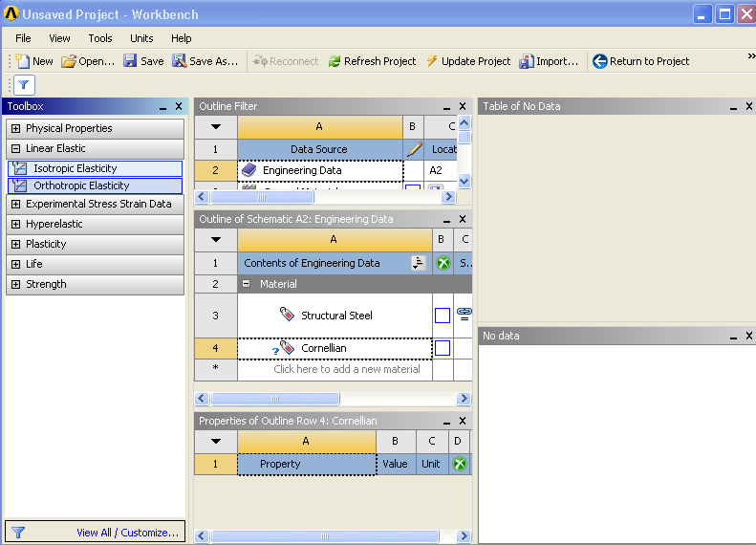756x545 pixels.
Task: Click the Property column header cell
Action: [x=307, y=464]
